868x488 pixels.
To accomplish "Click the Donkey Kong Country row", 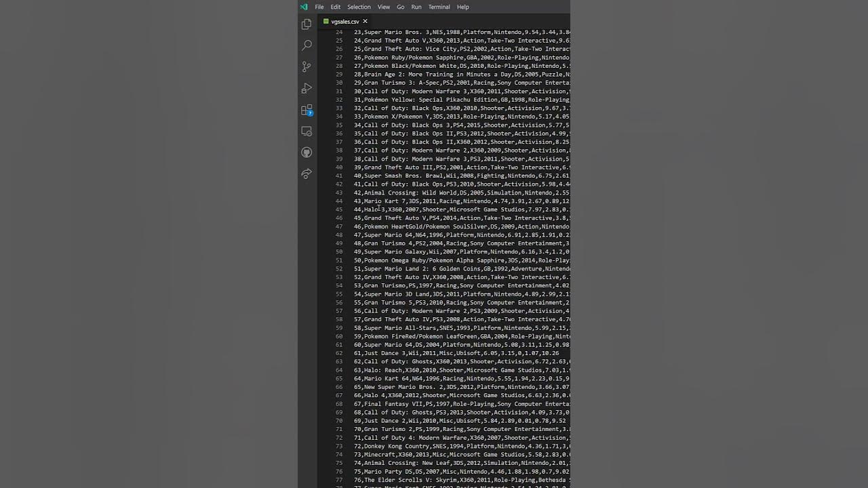I will 462,446.
